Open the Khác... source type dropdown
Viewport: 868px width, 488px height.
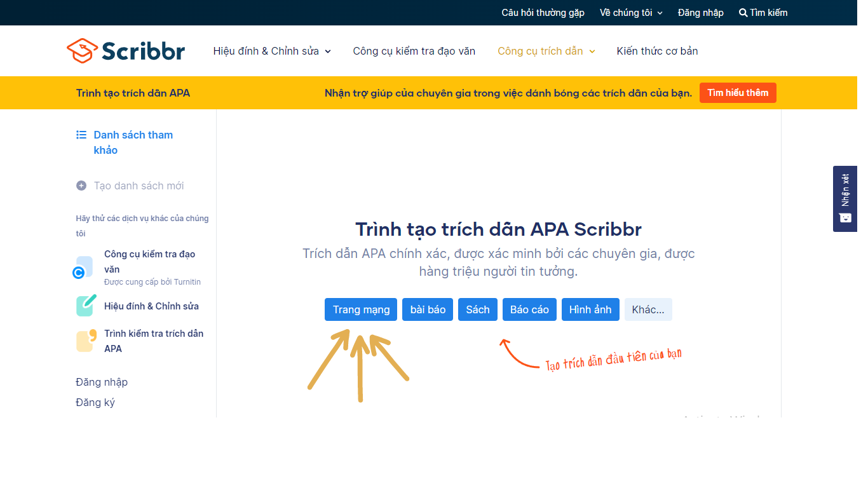click(648, 309)
